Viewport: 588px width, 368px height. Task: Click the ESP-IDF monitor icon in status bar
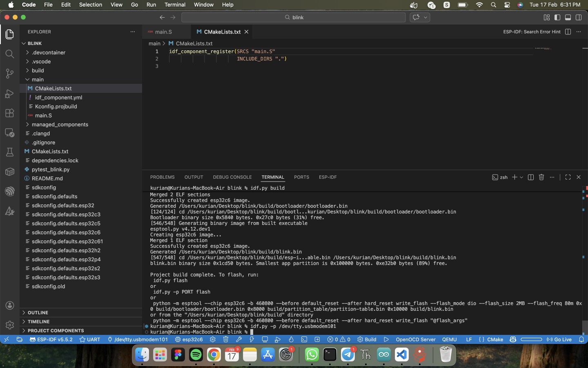coord(265,339)
